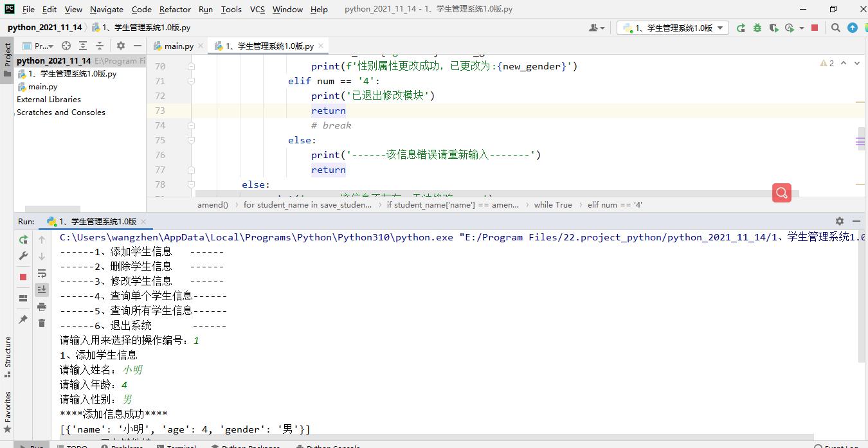Screen dimensions: 868x448
Task: Collapse code fold marker at line 78
Action: pyautogui.click(x=192, y=184)
